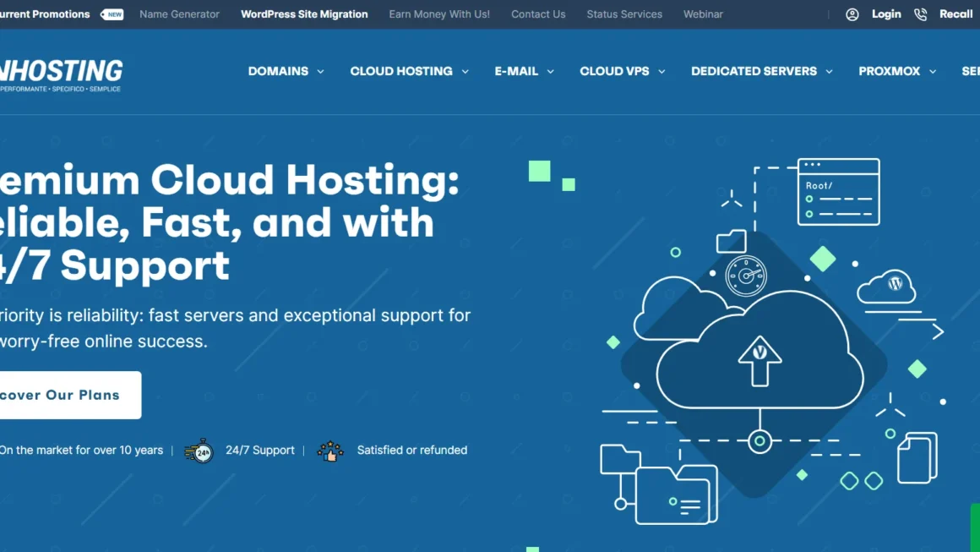Open the Contact Us page
The height and width of the screenshot is (552, 980).
(538, 14)
